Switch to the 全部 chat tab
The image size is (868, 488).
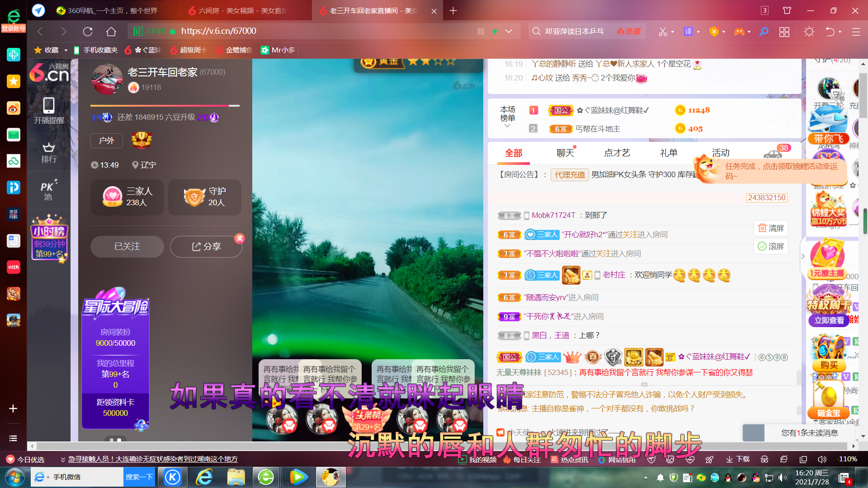click(x=514, y=153)
